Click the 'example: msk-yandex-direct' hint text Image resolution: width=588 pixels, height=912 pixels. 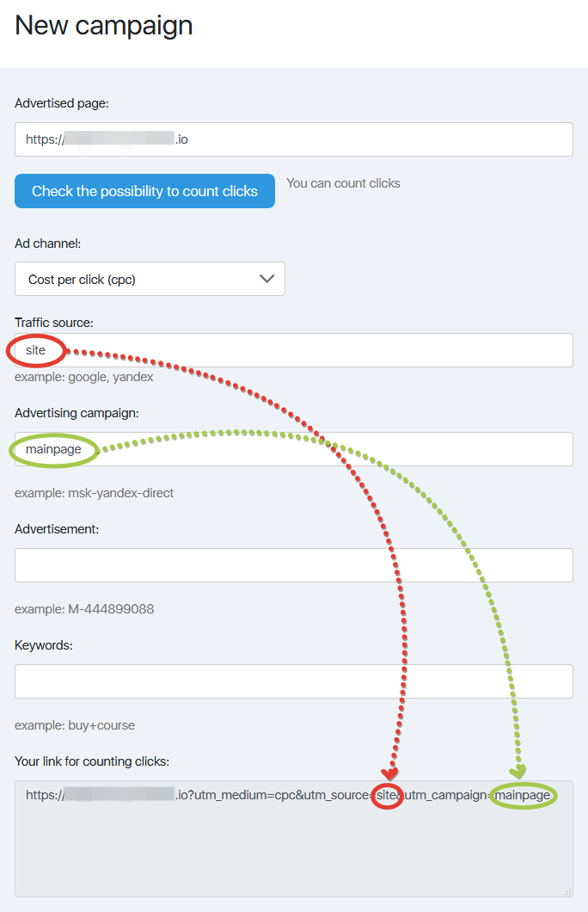click(94, 493)
